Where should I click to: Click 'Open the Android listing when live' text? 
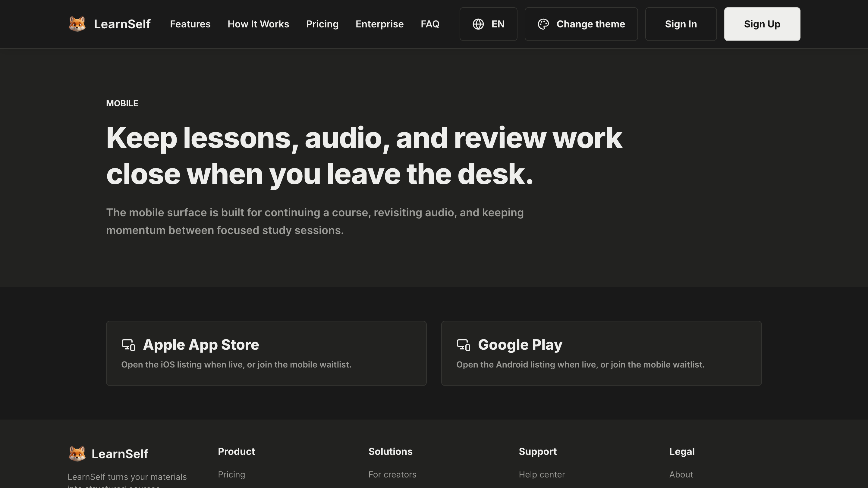580,364
